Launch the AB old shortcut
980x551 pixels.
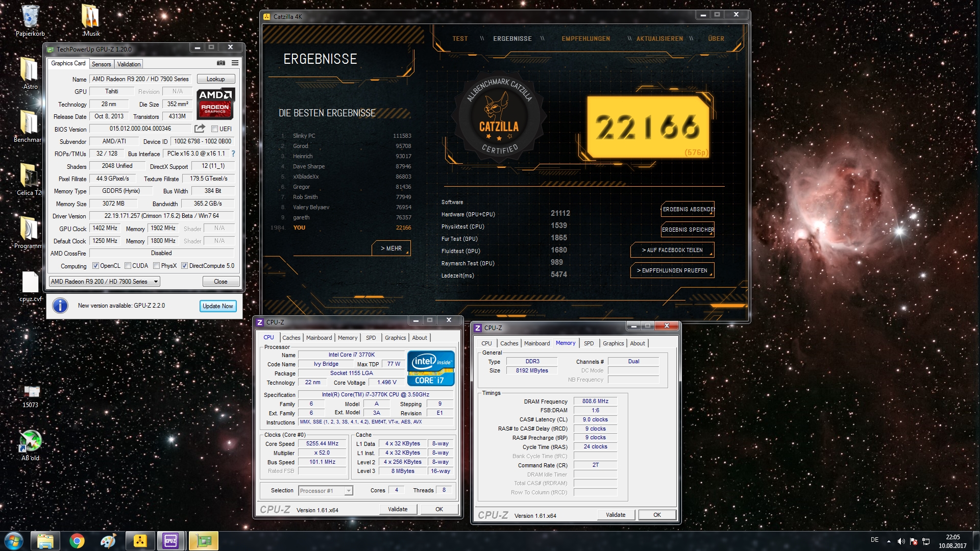[x=30, y=445]
